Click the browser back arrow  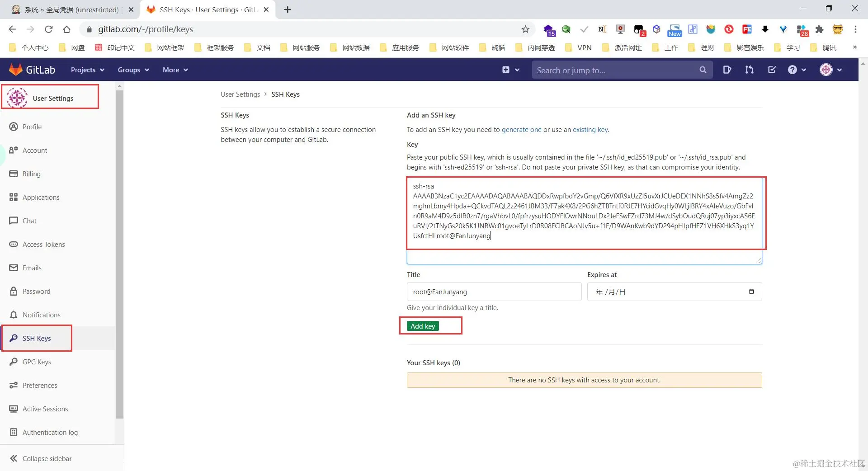[x=12, y=29]
